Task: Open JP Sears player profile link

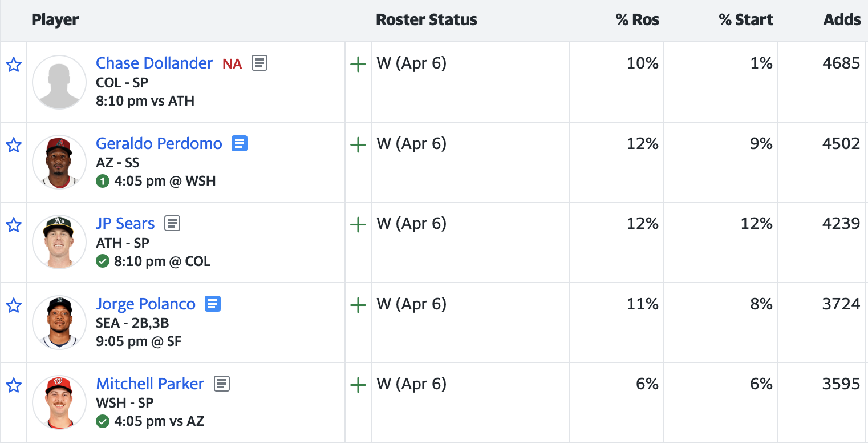Action: [x=125, y=223]
